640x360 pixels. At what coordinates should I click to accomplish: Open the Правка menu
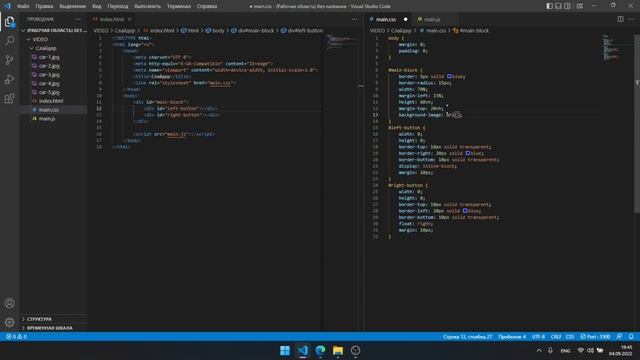[44, 6]
